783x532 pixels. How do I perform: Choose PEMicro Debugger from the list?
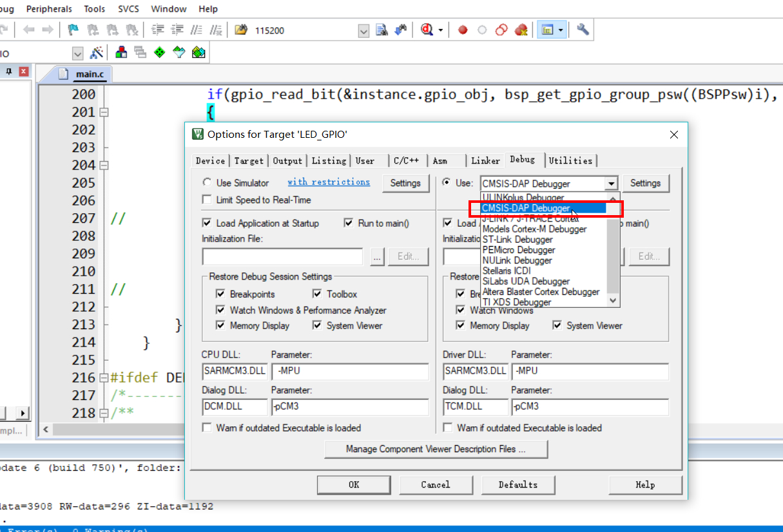click(544, 250)
